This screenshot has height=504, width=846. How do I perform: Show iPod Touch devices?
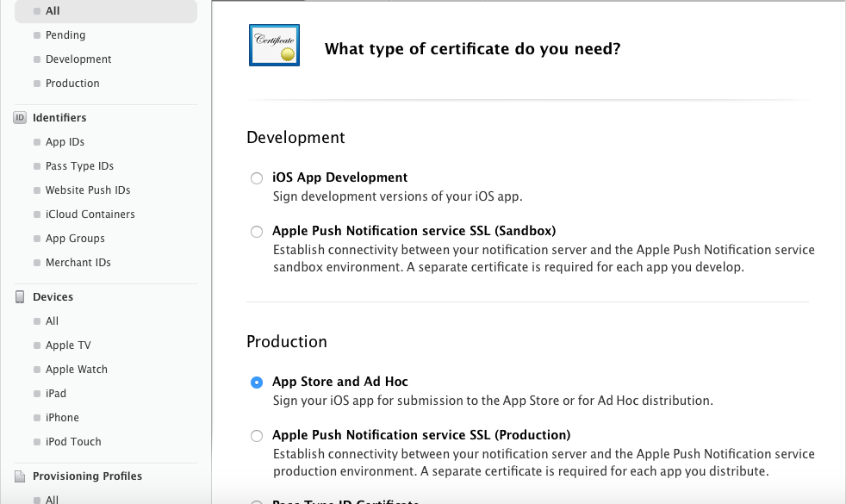click(73, 441)
